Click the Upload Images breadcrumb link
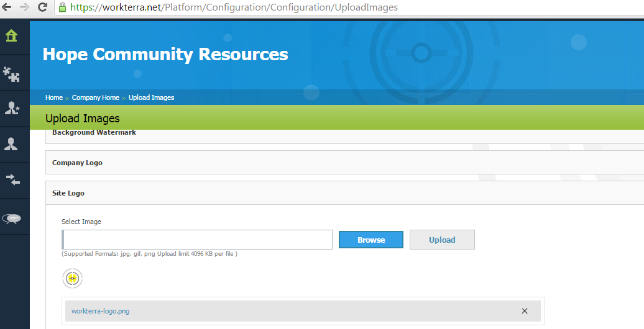The image size is (644, 329). click(x=151, y=97)
